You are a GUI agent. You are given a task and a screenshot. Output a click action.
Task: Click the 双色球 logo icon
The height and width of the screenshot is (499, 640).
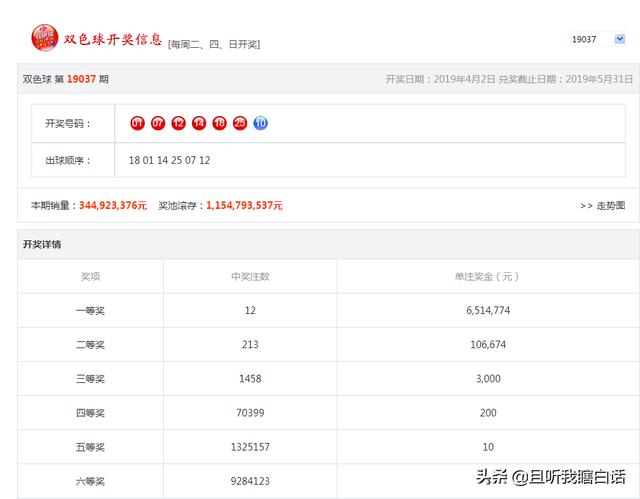click(x=45, y=38)
